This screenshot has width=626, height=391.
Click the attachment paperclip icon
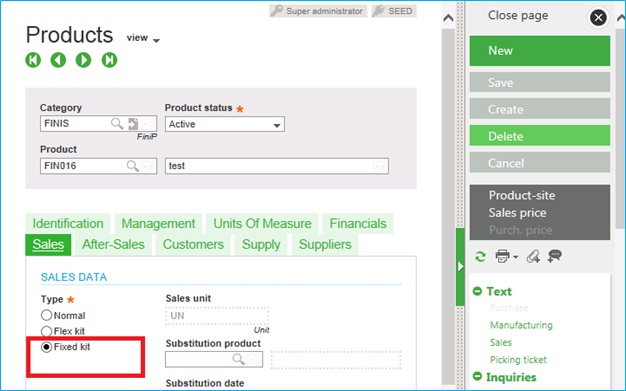point(533,256)
